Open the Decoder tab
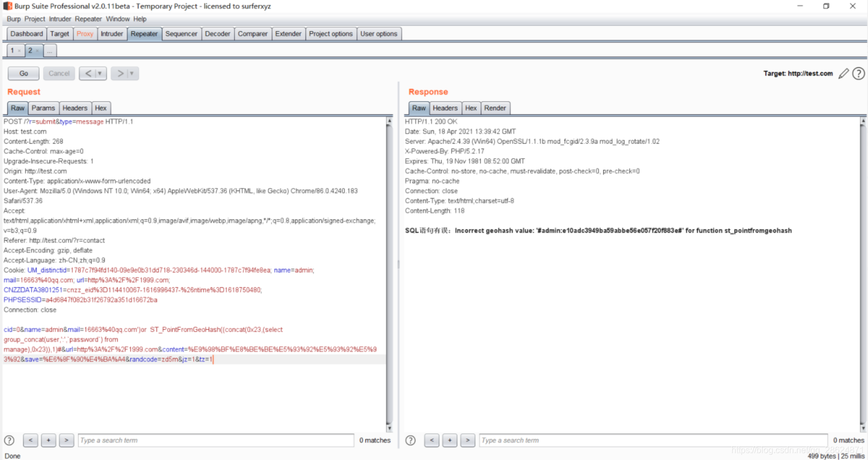Viewport: 868px width, 460px height. [218, 34]
